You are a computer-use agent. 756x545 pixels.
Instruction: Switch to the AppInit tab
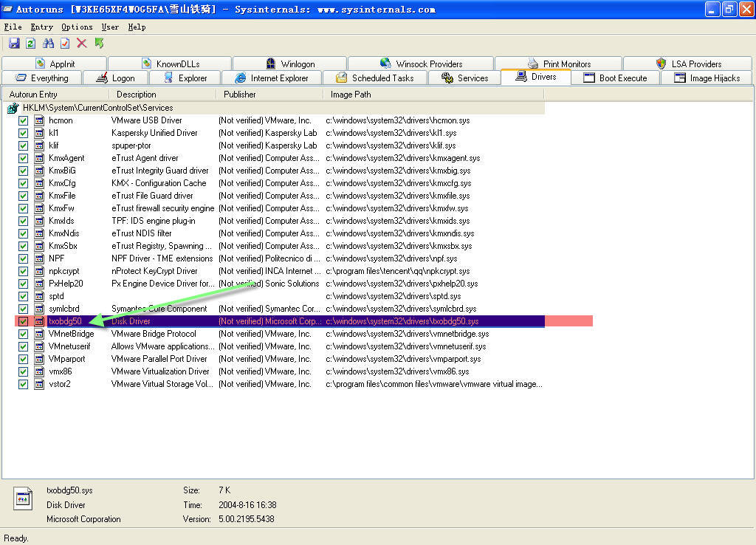click(x=55, y=64)
